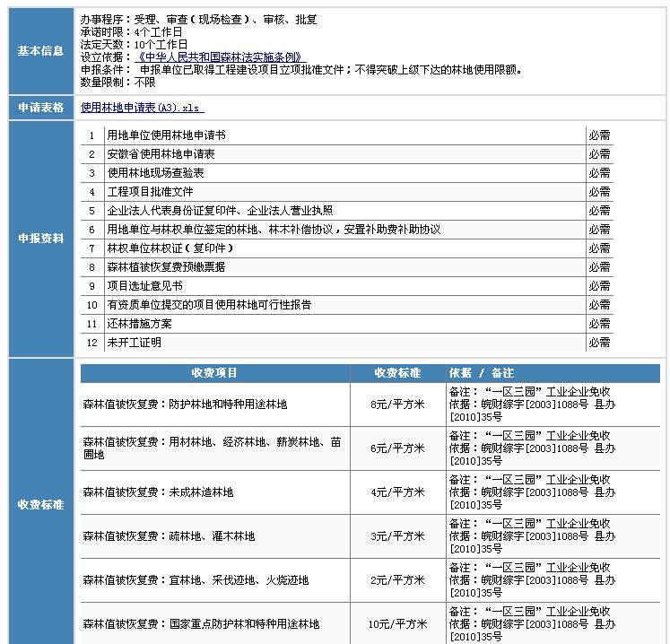Click 疏林地、灌木林地 fee item
This screenshot has height=644, width=670.
pos(169,536)
